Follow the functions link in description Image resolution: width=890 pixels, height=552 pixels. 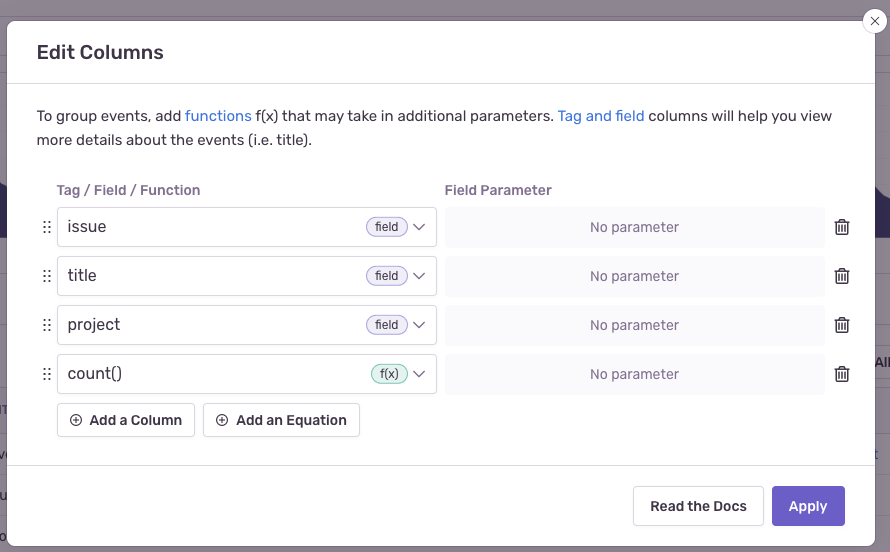click(x=218, y=116)
